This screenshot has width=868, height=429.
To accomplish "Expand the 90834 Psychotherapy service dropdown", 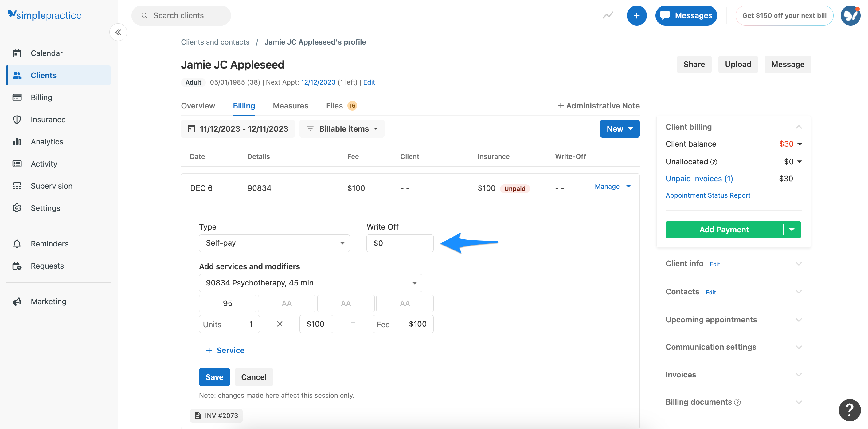I will coord(310,283).
